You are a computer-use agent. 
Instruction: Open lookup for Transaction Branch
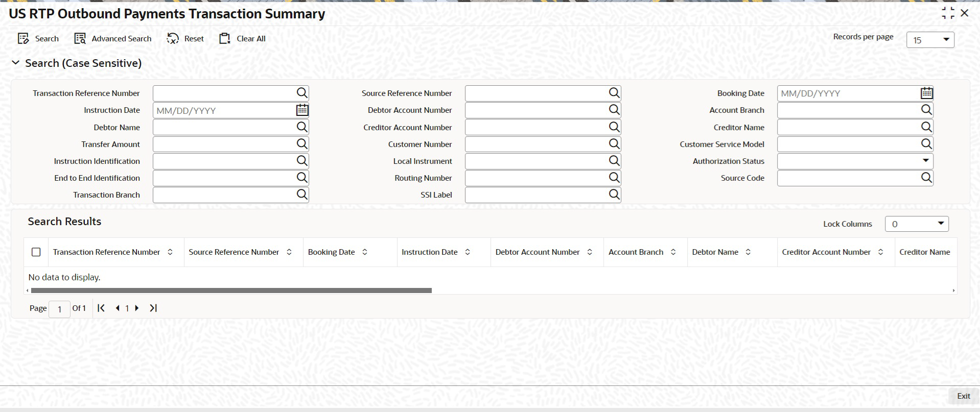pyautogui.click(x=302, y=195)
